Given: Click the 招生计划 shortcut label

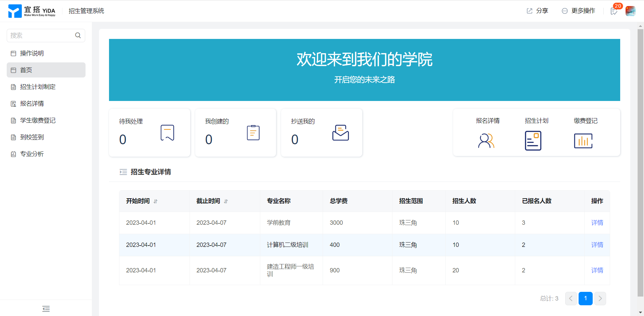Looking at the screenshot, I should coord(537,121).
